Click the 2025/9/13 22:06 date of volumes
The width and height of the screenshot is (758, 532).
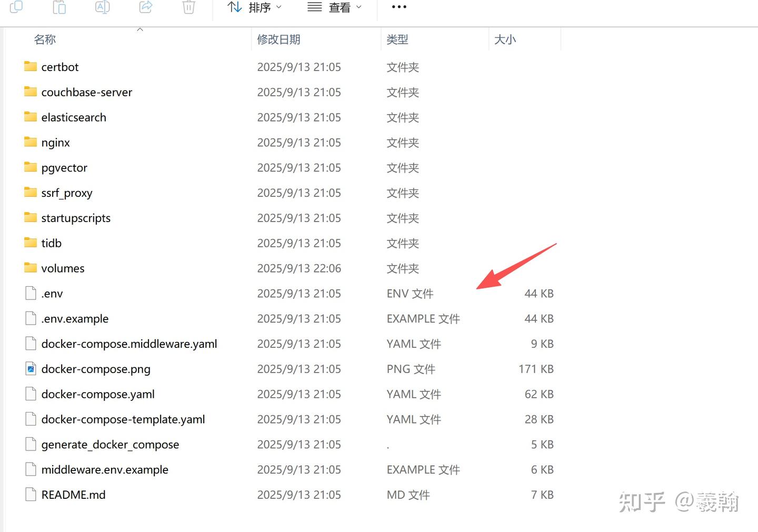299,268
